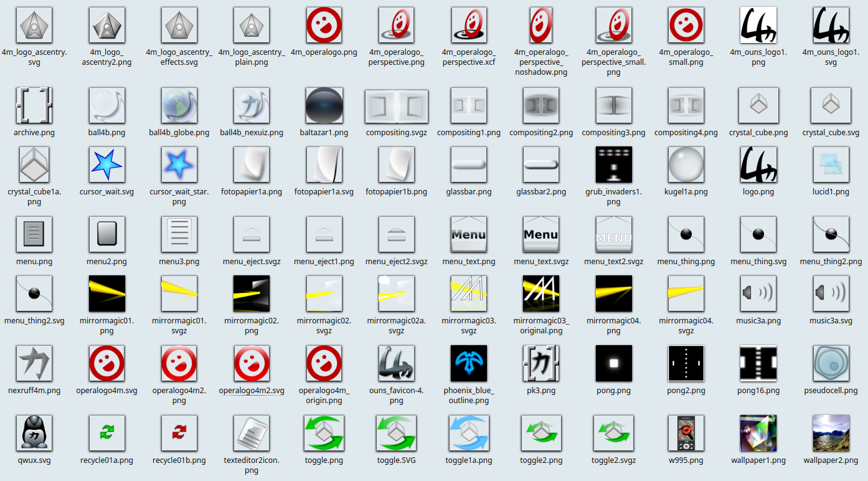Screen dimensions: 868x481
Task: Open ball4b_globe.png thumbnail
Action: point(179,105)
